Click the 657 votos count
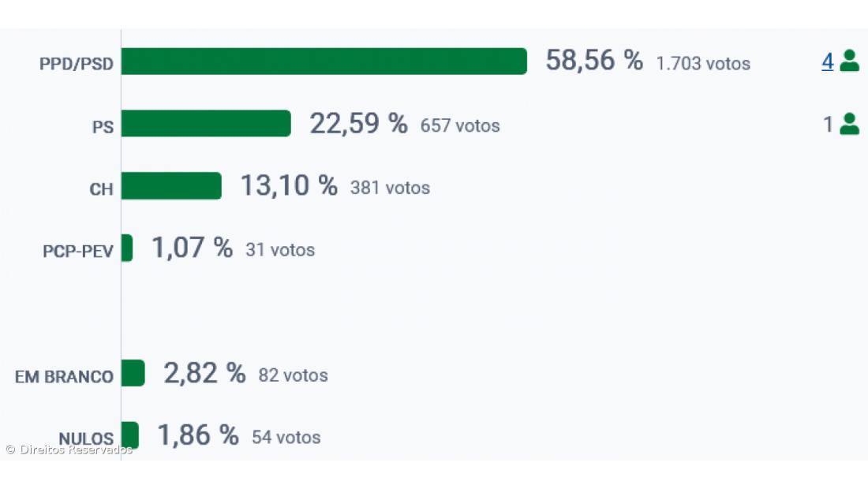Screen dimensions: 868x489 point(460,125)
